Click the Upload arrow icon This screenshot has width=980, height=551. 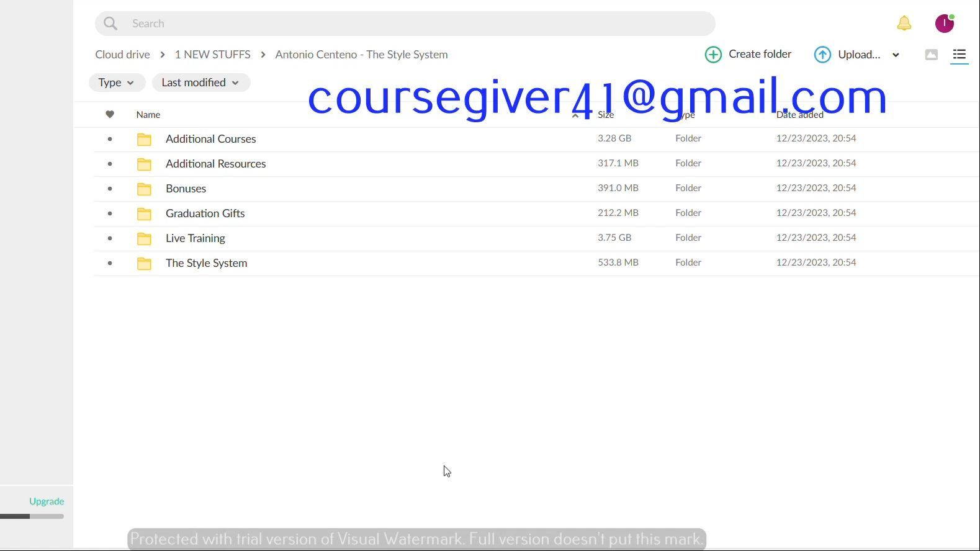(x=822, y=55)
